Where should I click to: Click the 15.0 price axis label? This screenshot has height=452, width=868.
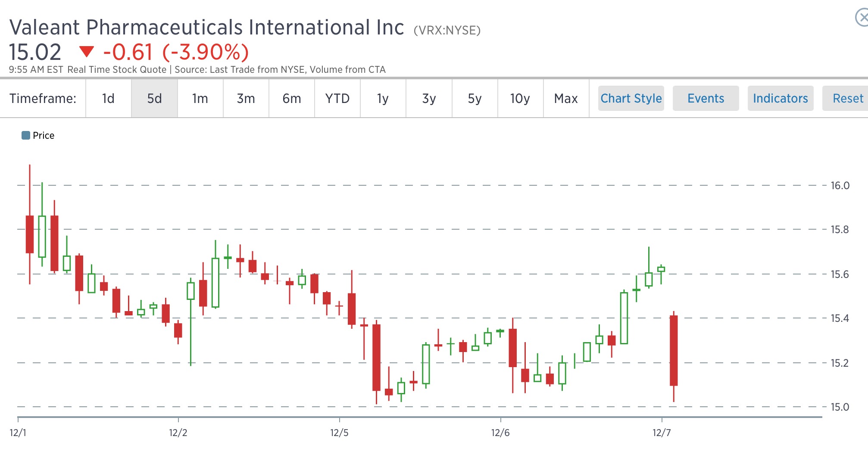click(840, 407)
